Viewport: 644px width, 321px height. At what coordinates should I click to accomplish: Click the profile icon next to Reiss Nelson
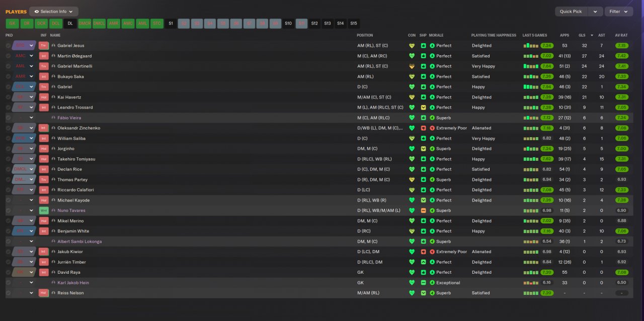pos(53,293)
